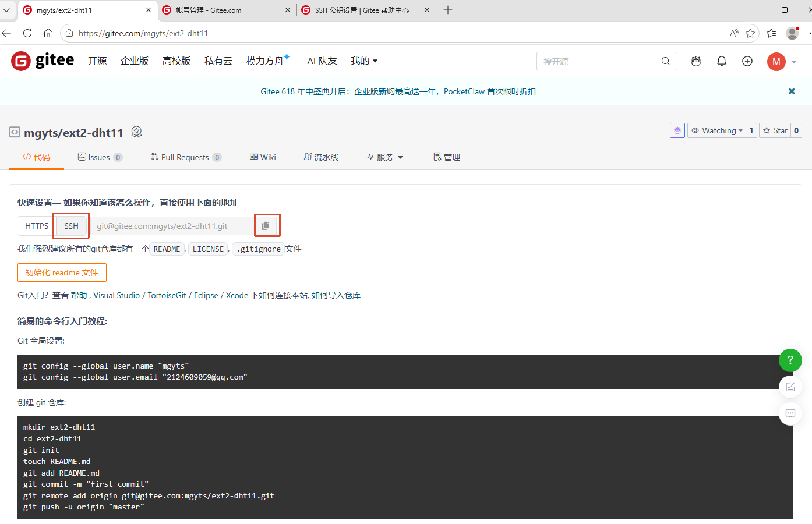
Task: Open the mgyts/ext2-dht11 repository title link
Action: (x=73, y=133)
